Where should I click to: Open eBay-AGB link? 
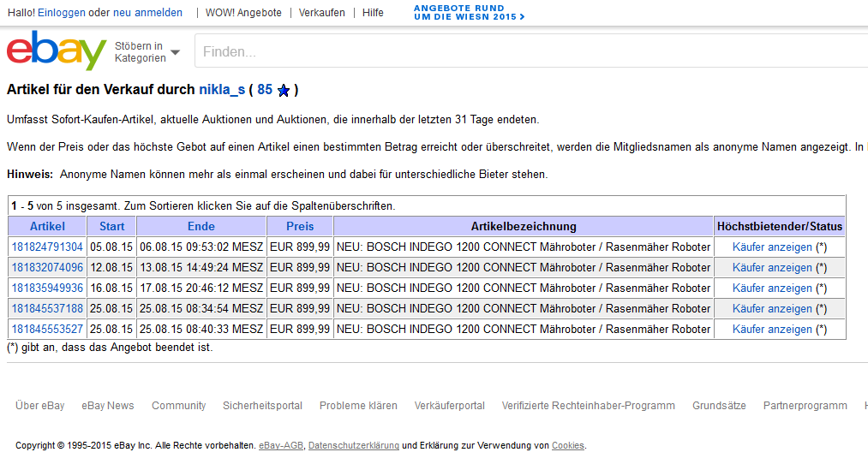point(281,445)
